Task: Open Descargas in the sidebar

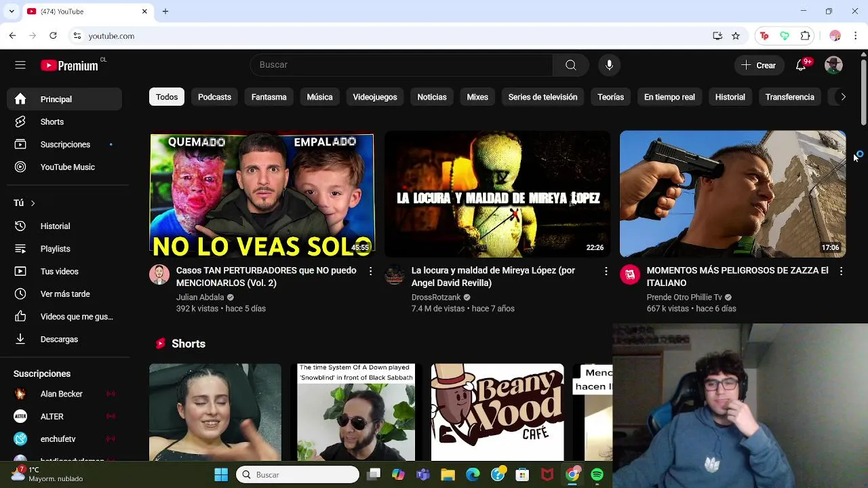Action: 65,340
